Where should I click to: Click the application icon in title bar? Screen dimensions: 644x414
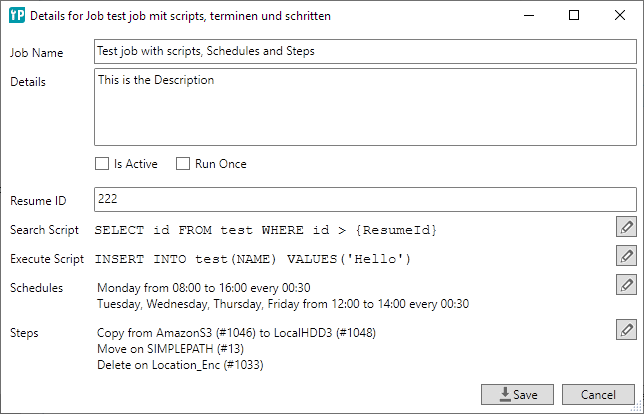[x=17, y=16]
